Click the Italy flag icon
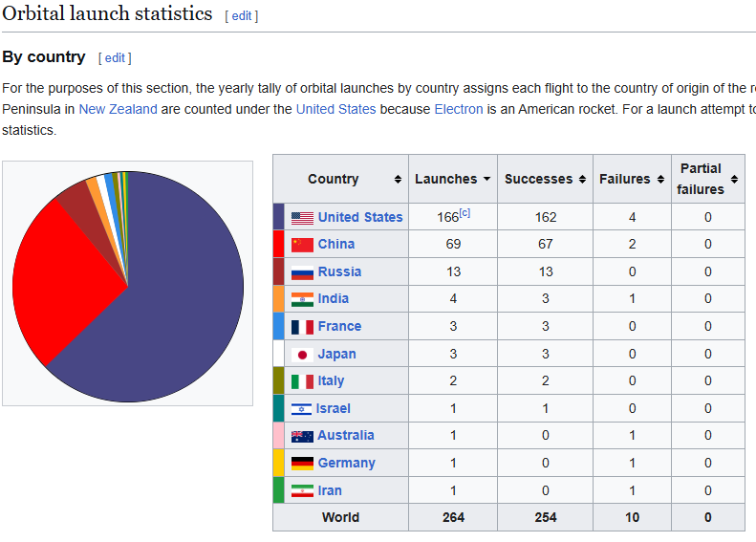The width and height of the screenshot is (756, 542). pyautogui.click(x=302, y=381)
